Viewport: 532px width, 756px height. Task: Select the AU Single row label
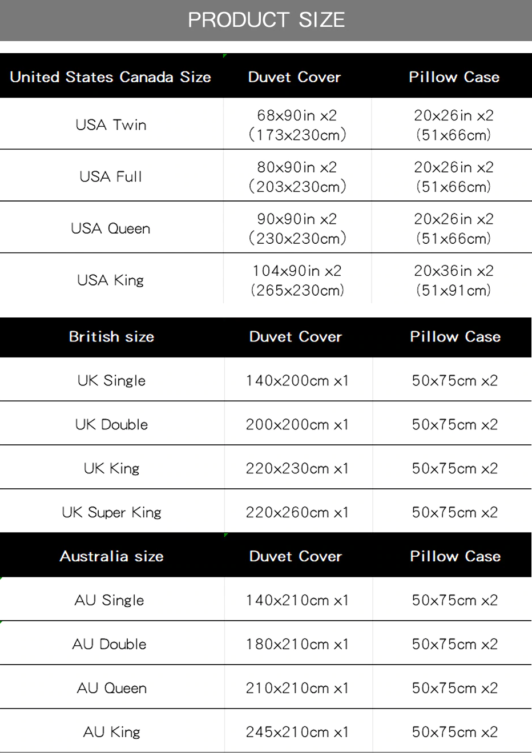[110, 601]
